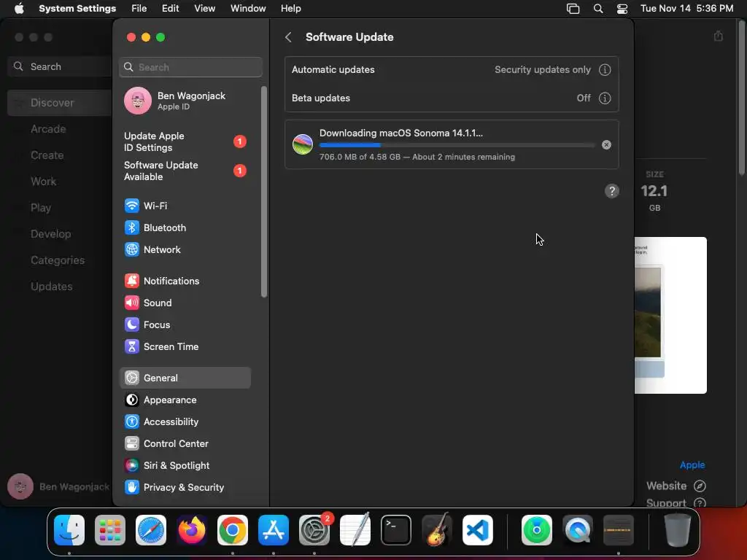Open the Apple menu

pos(19,9)
